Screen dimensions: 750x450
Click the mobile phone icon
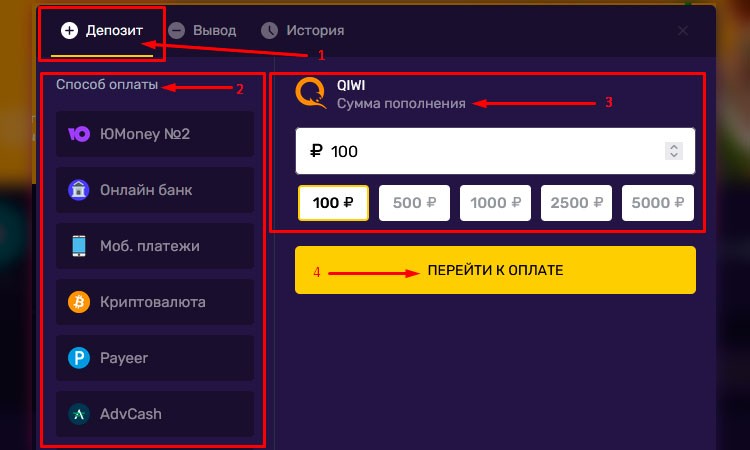(79, 246)
